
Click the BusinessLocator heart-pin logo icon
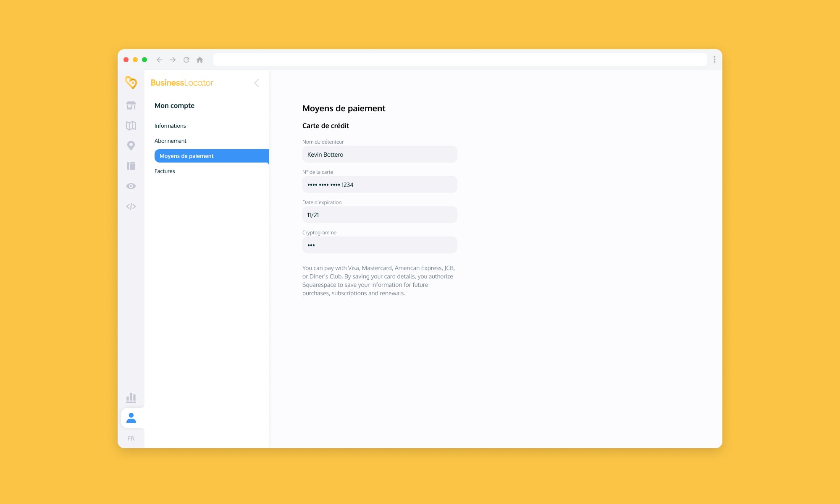coord(131,82)
